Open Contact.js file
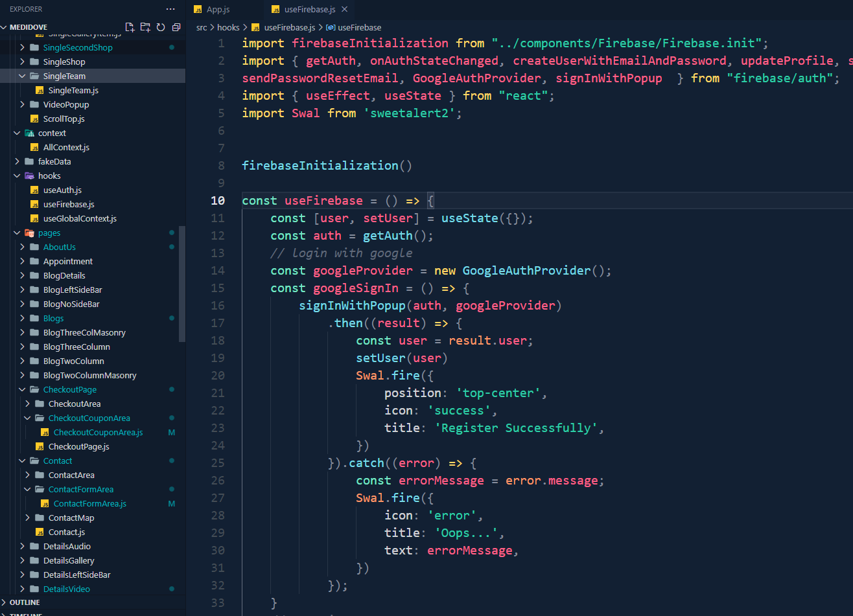 tap(67, 532)
